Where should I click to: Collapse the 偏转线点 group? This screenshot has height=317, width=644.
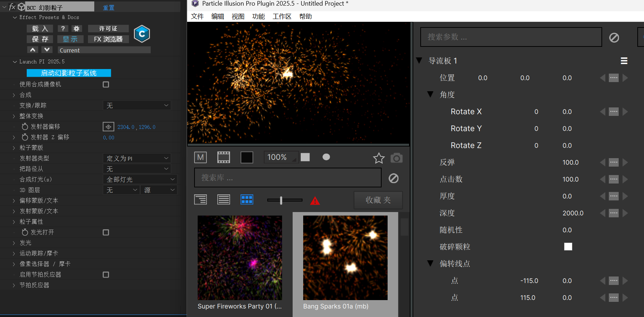(430, 263)
